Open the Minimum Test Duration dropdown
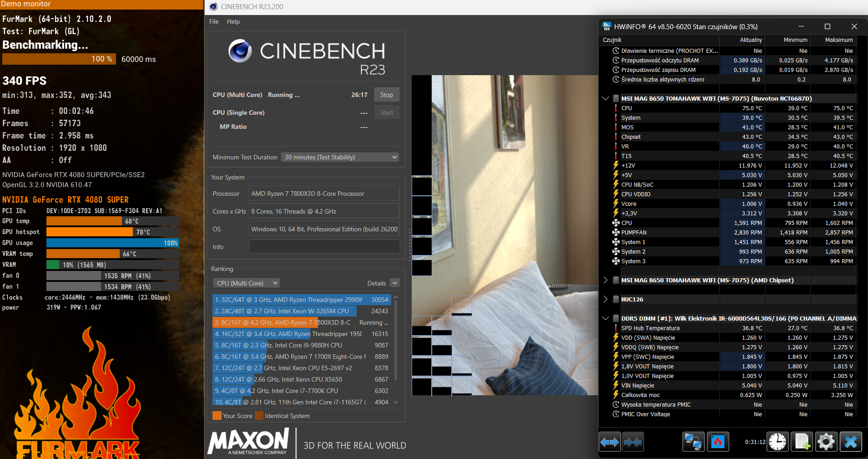The image size is (868, 459). [x=340, y=157]
